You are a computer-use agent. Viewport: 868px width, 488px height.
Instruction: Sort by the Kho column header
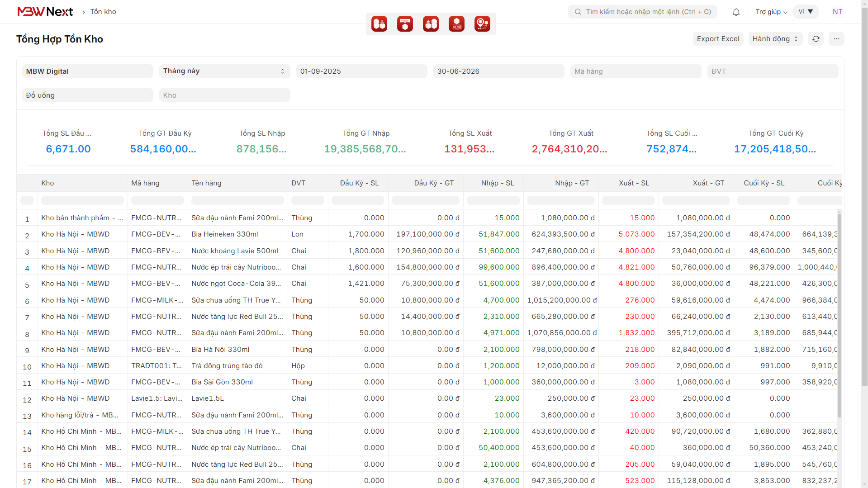(82, 183)
